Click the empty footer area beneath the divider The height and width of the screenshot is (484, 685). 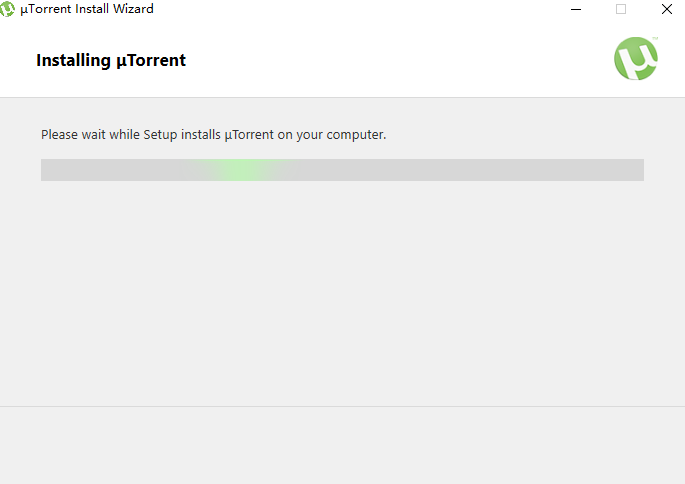pos(342,445)
